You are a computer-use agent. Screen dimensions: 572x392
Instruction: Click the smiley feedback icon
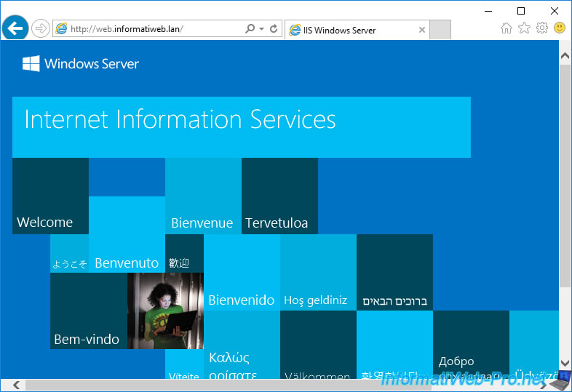click(x=560, y=28)
